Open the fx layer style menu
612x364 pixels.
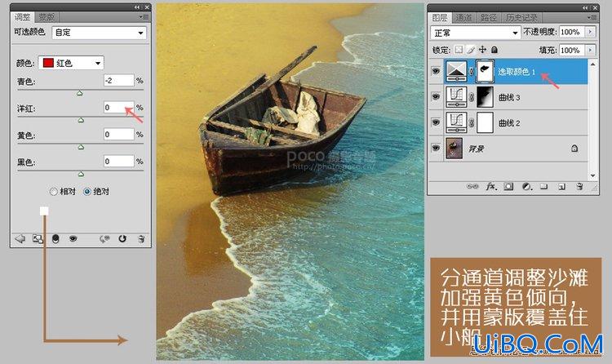(x=491, y=187)
